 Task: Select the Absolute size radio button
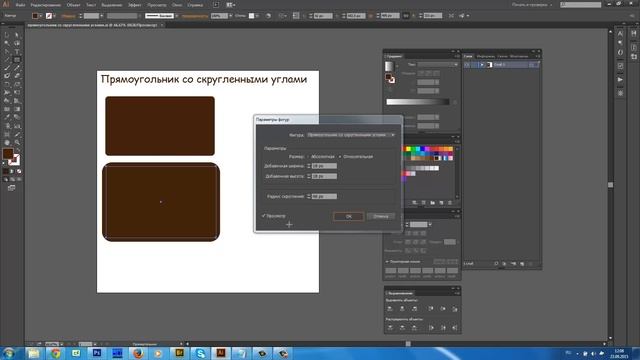tap(308, 157)
